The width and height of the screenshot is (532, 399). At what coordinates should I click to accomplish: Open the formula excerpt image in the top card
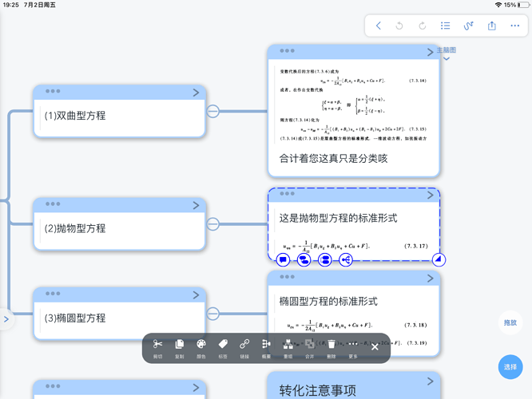coord(353,105)
